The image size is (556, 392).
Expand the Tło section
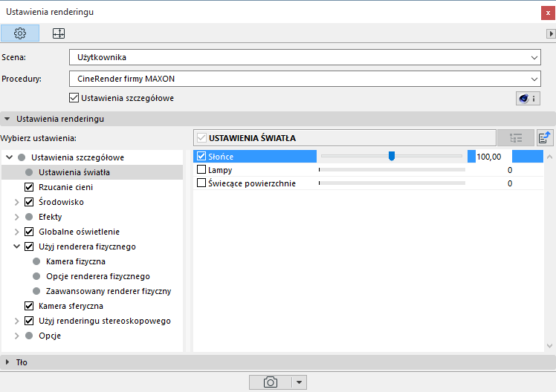tap(7, 362)
